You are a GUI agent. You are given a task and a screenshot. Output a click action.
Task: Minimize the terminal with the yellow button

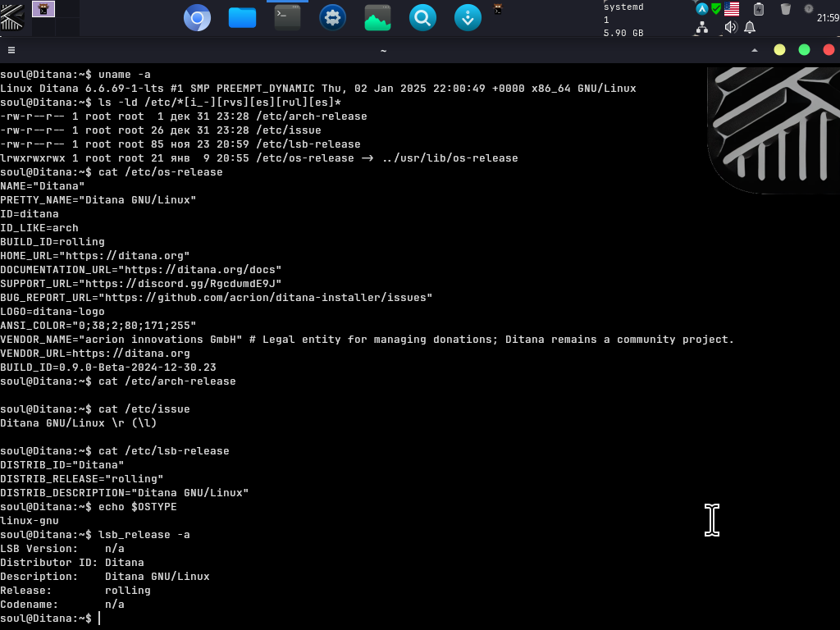(779, 50)
